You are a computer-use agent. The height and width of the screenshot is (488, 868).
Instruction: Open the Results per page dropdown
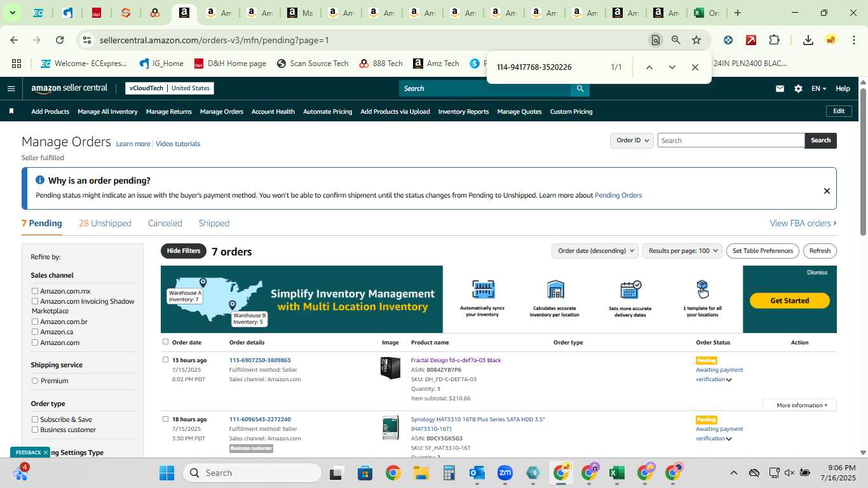[x=682, y=251]
